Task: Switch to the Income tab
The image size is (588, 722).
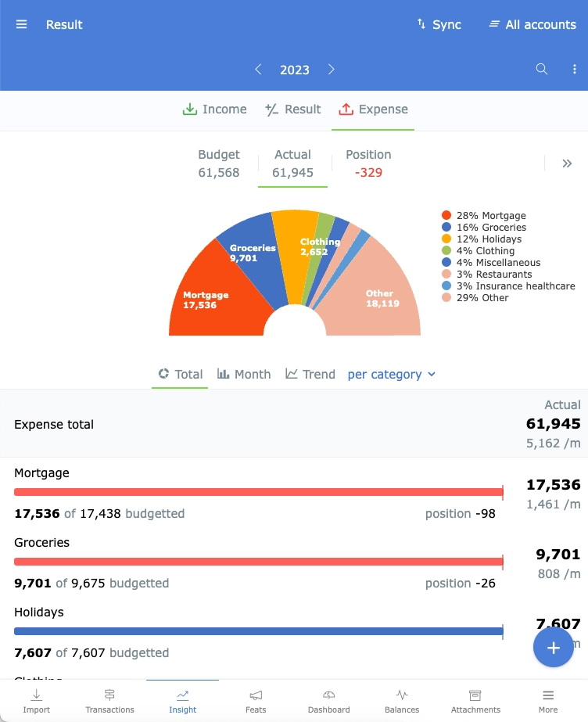Action: [214, 110]
